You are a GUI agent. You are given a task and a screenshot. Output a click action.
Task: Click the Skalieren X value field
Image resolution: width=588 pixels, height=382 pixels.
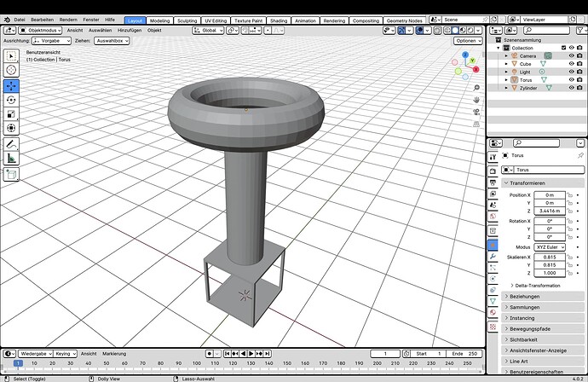tap(550, 257)
